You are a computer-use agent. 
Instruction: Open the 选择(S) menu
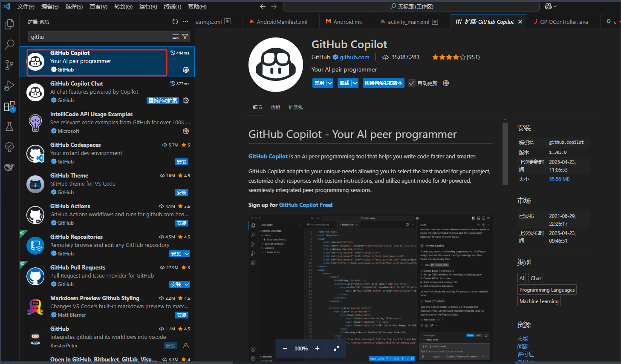click(x=74, y=6)
